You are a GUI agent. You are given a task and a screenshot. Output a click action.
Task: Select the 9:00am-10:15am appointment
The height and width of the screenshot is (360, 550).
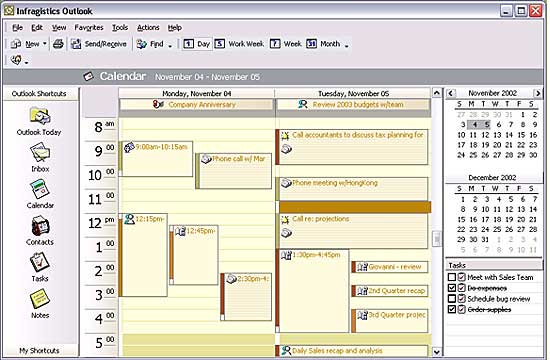coord(156,159)
